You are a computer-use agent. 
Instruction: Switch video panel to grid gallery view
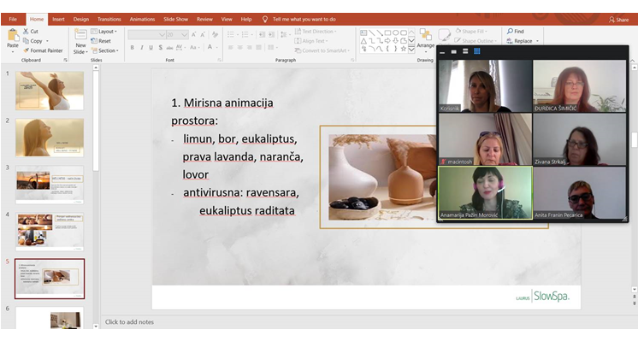[x=476, y=51]
